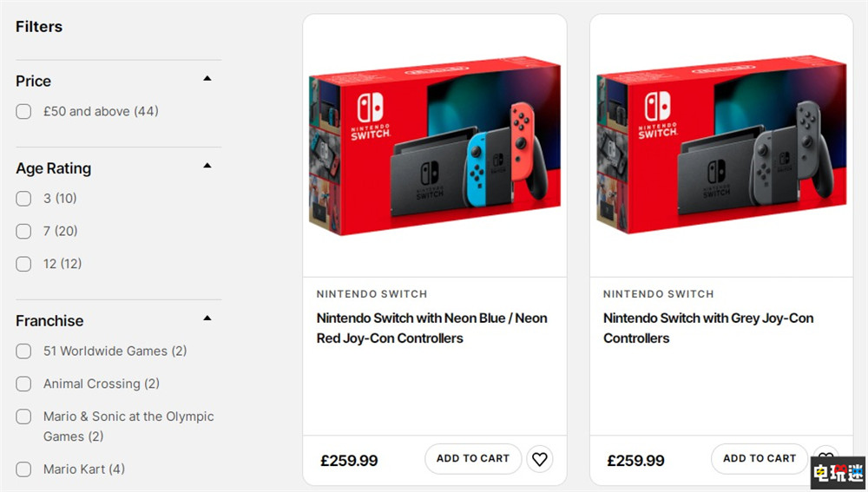Image resolution: width=868 pixels, height=492 pixels.
Task: Enable the age rating 7 filter
Action: pyautogui.click(x=24, y=232)
